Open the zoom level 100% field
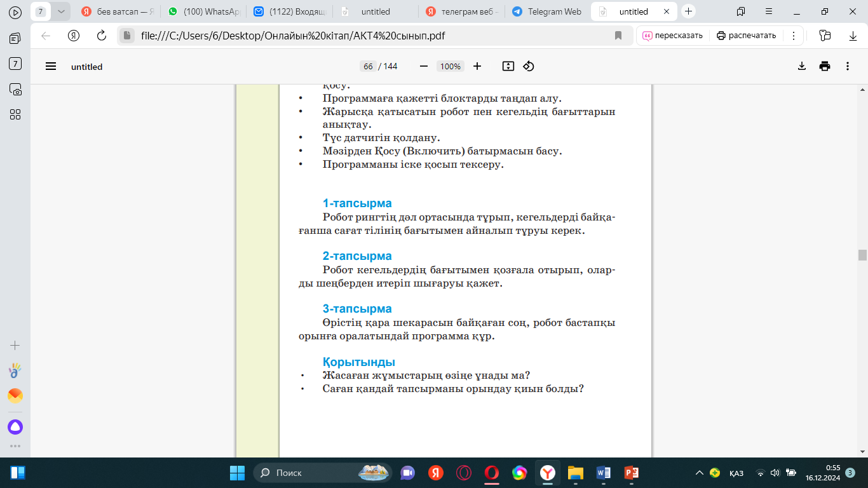Screen dimensions: 868x488 click(x=451, y=66)
